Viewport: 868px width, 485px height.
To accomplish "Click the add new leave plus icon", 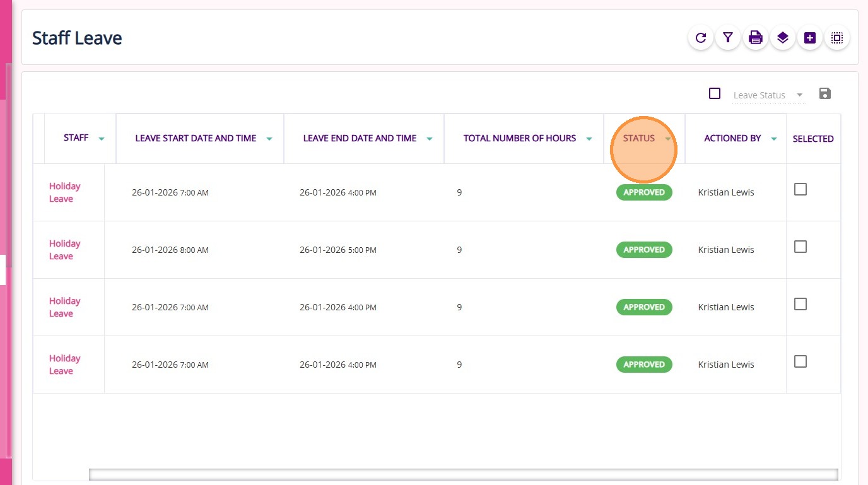I will coord(810,38).
